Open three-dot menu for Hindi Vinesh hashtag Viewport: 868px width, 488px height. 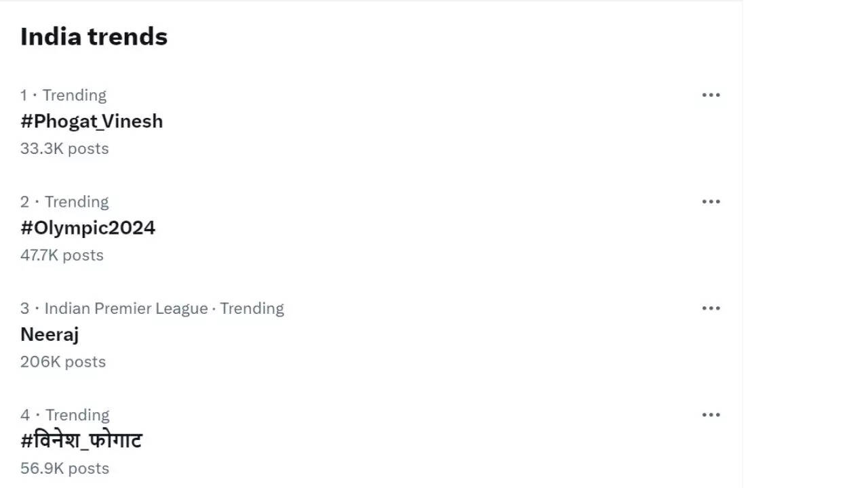(x=711, y=414)
